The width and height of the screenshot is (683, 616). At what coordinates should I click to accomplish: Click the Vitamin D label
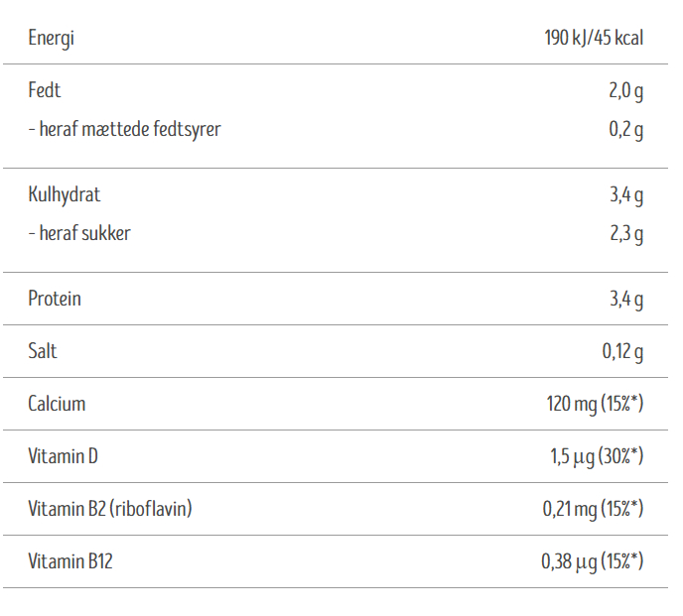pos(63,456)
